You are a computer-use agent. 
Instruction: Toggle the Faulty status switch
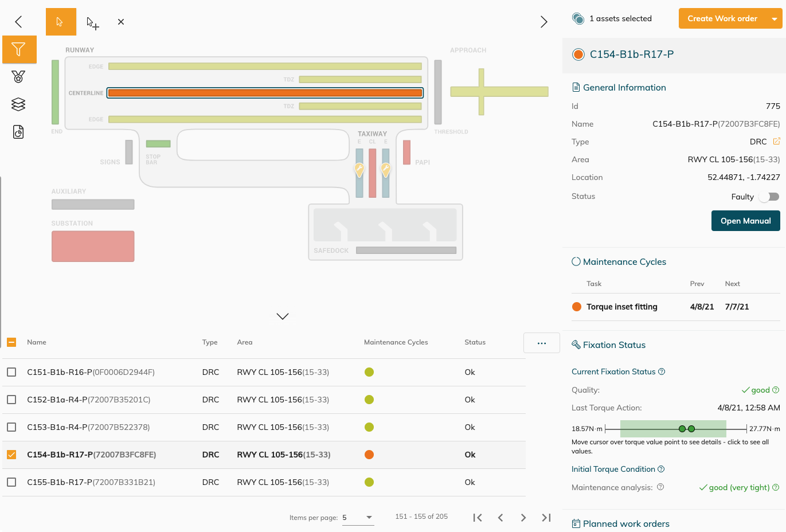pyautogui.click(x=769, y=197)
